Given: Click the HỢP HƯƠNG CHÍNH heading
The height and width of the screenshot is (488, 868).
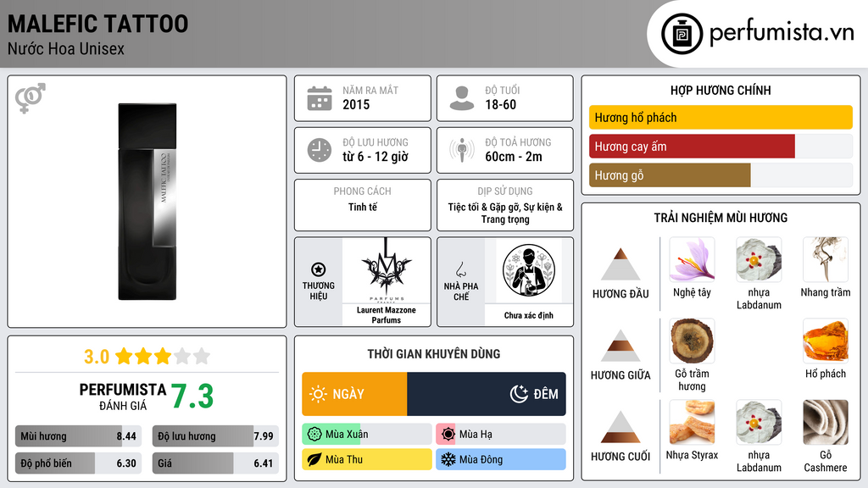Looking at the screenshot, I should 721,90.
